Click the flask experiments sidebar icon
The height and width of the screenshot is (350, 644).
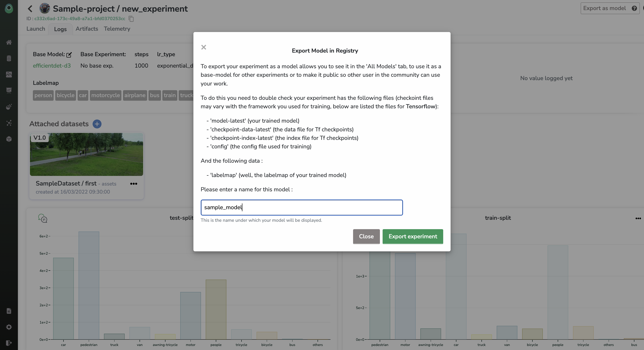click(x=9, y=107)
